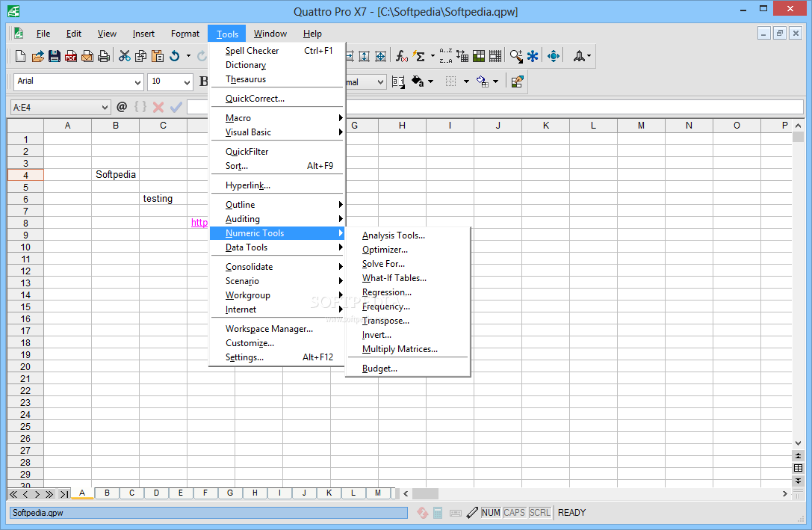
Task: Click the SpeedFormat green grid icon
Action: [x=479, y=56]
